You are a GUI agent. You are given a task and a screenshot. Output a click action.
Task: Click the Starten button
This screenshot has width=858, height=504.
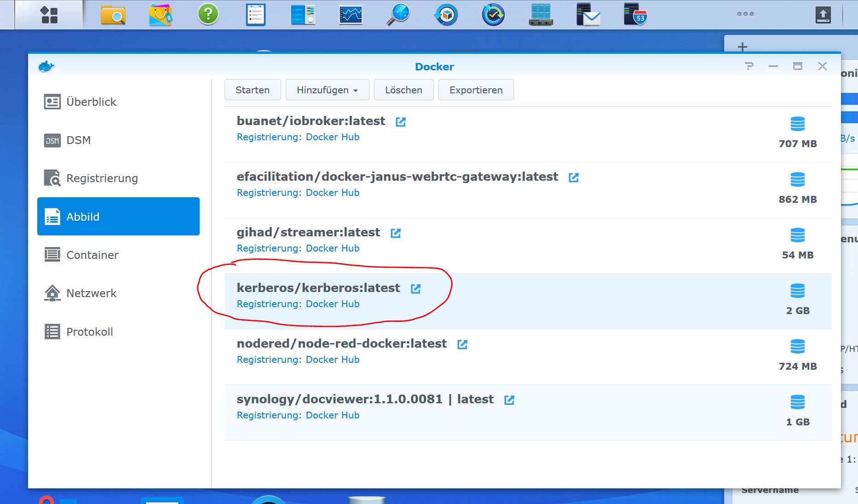pos(253,90)
